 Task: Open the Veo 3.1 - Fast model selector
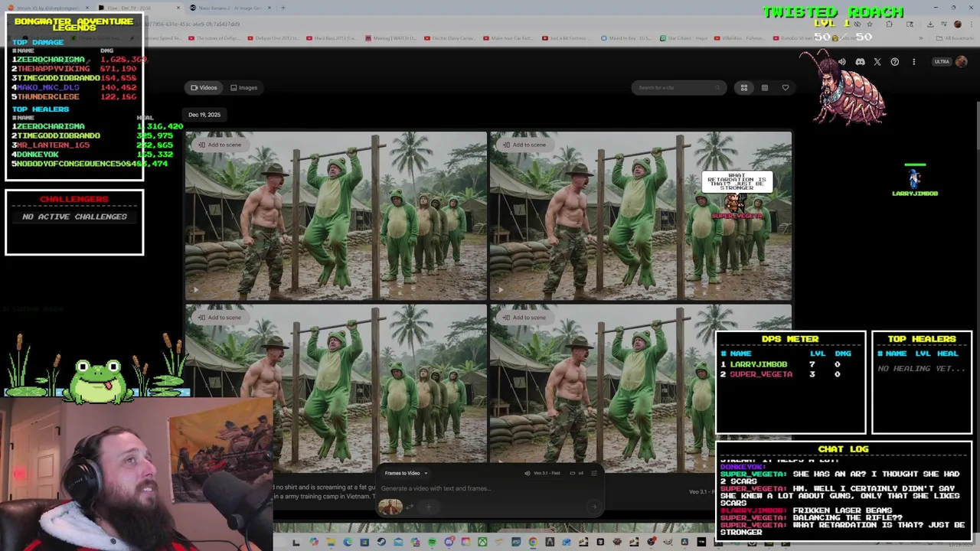pos(543,473)
